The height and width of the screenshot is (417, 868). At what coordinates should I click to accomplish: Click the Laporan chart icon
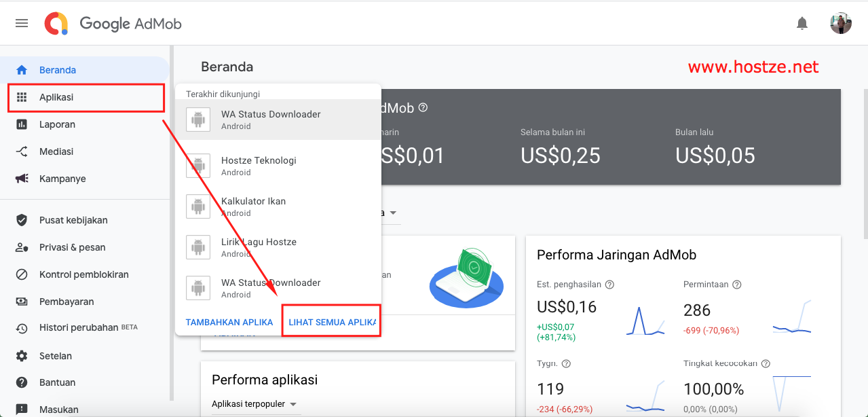coord(22,124)
